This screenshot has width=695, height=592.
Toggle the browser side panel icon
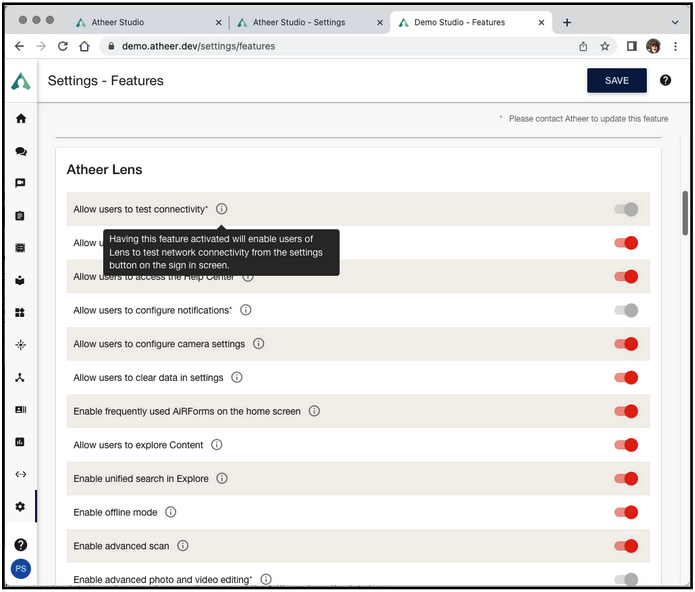632,46
